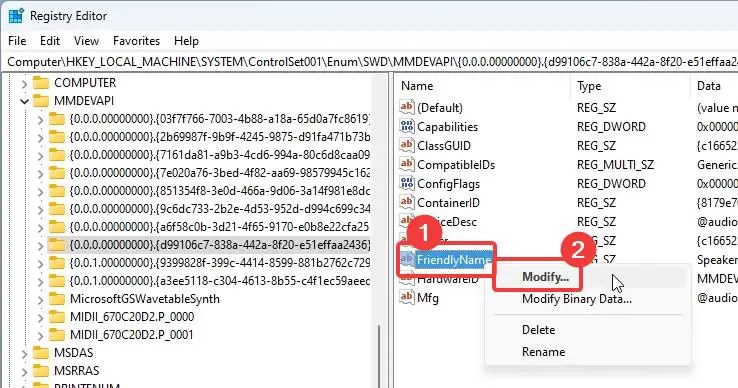Click the {a3ee5118-c304 key folder icon
Viewport: 738px width, 388px height.
pos(57,281)
